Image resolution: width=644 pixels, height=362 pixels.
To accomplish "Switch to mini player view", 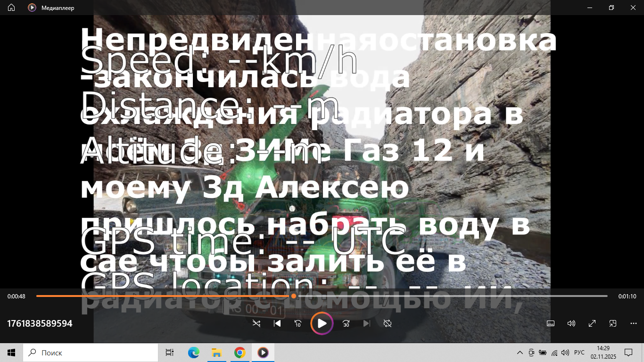I will [612, 323].
